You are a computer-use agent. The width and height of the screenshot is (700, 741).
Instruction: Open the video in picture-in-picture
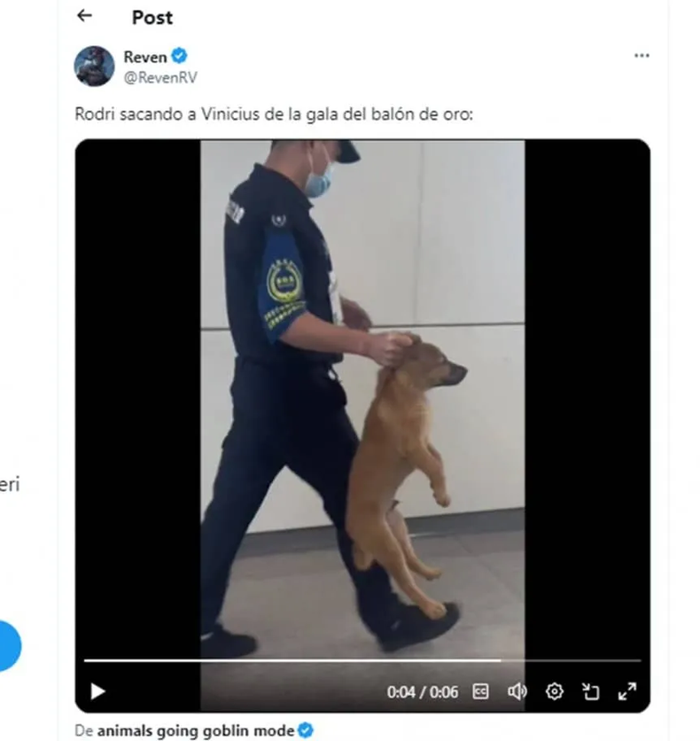[590, 691]
